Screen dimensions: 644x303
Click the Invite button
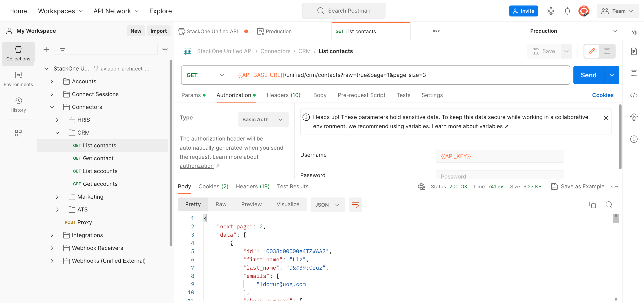(523, 11)
